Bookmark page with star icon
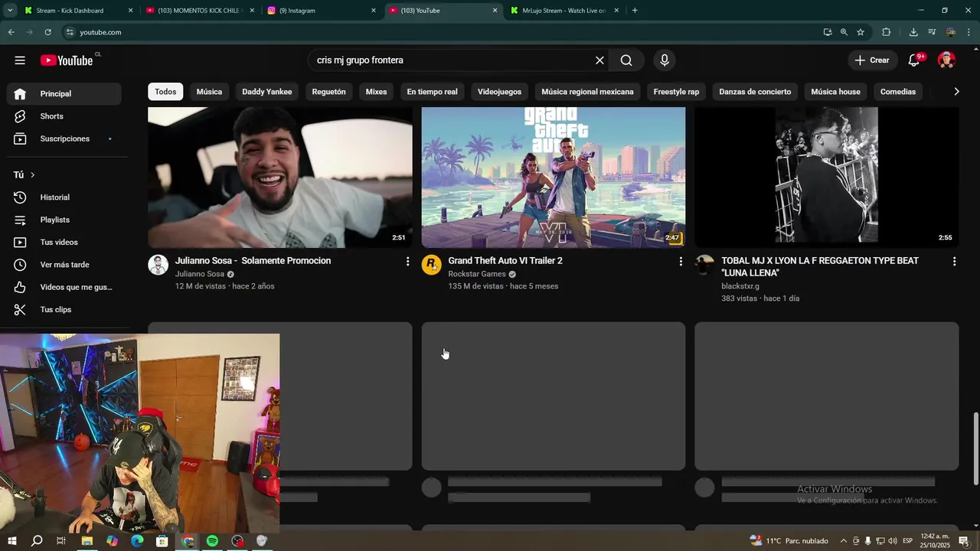Screen dimensions: 980x551 (x=861, y=32)
